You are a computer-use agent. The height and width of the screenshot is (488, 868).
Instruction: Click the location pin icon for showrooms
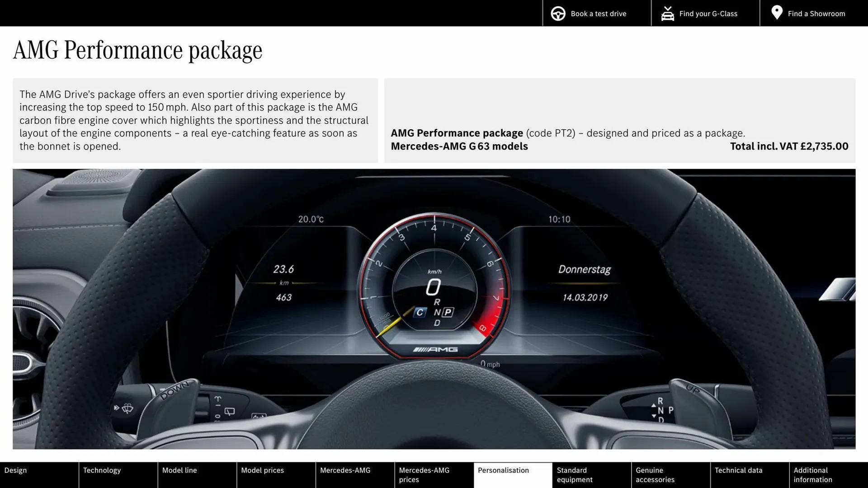pyautogui.click(x=777, y=13)
